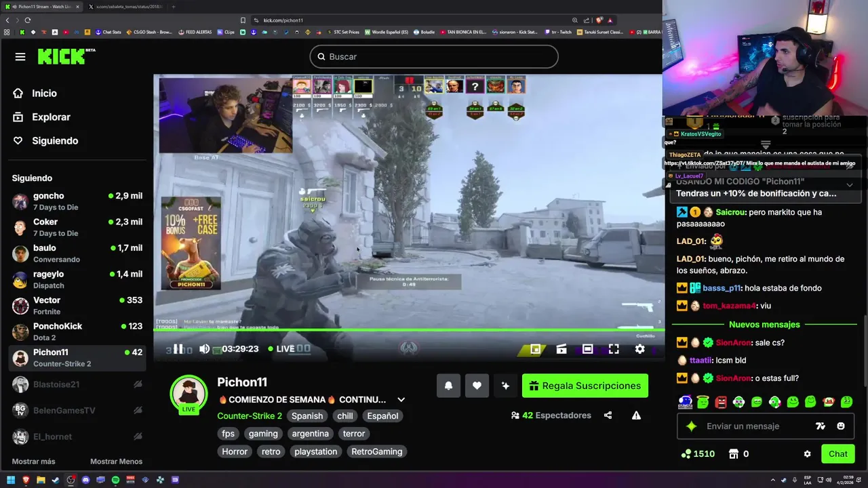Open Spotify from taskbar

click(115, 480)
